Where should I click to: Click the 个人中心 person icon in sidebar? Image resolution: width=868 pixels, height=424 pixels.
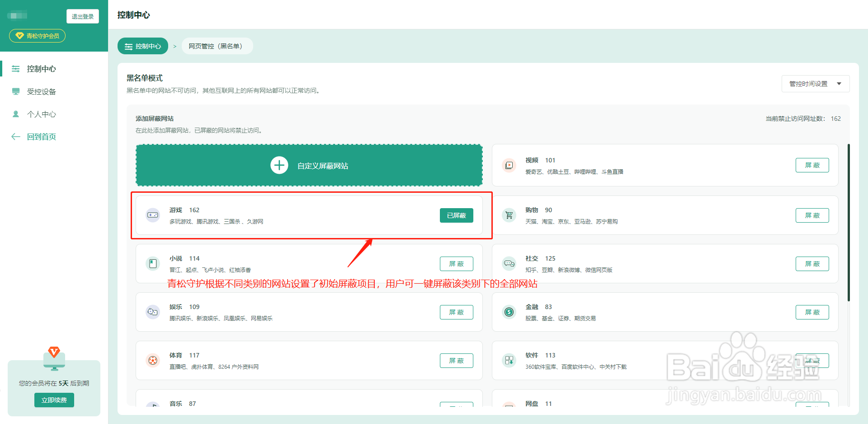click(16, 114)
